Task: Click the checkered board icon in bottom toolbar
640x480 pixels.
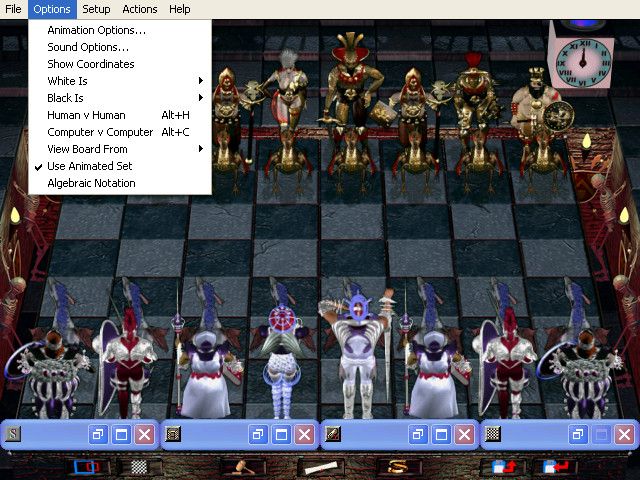Action: click(140, 467)
